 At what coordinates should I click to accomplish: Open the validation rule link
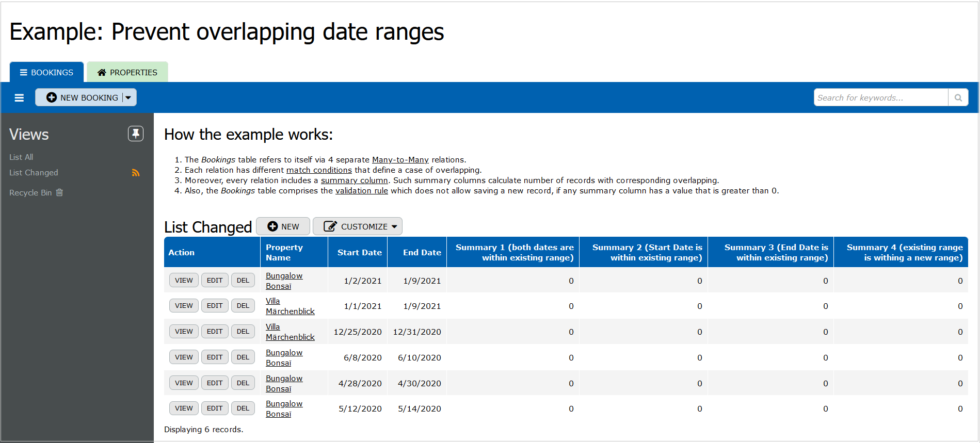[x=361, y=191]
